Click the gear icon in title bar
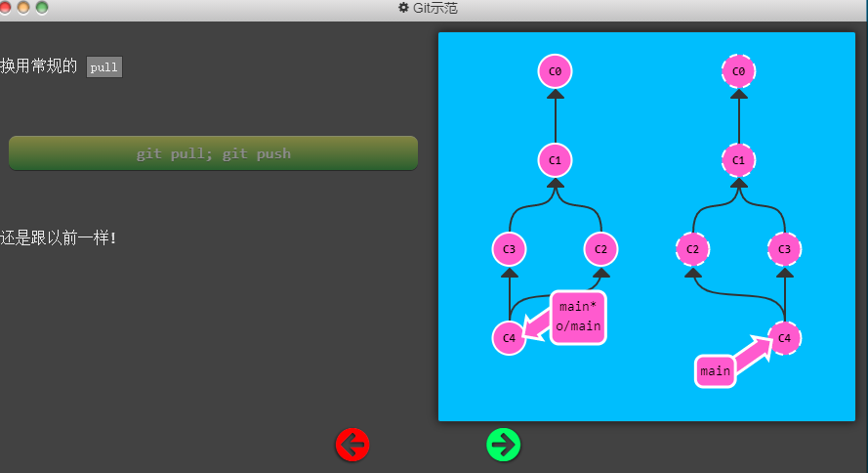 coord(403,8)
